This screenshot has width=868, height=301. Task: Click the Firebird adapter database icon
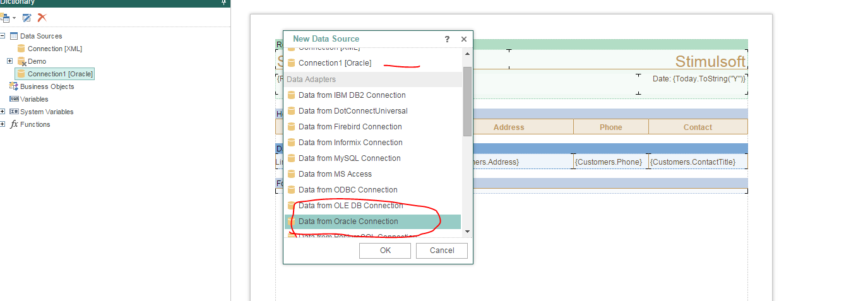click(291, 127)
